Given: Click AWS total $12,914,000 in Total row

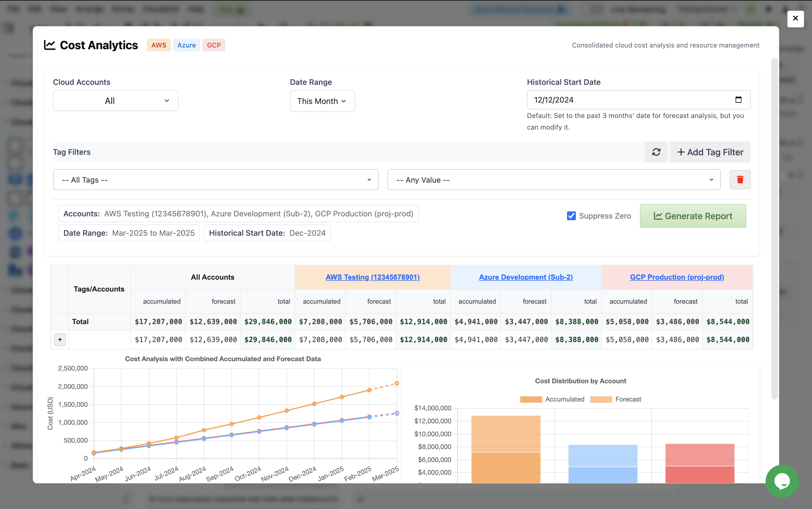Looking at the screenshot, I should [423, 321].
